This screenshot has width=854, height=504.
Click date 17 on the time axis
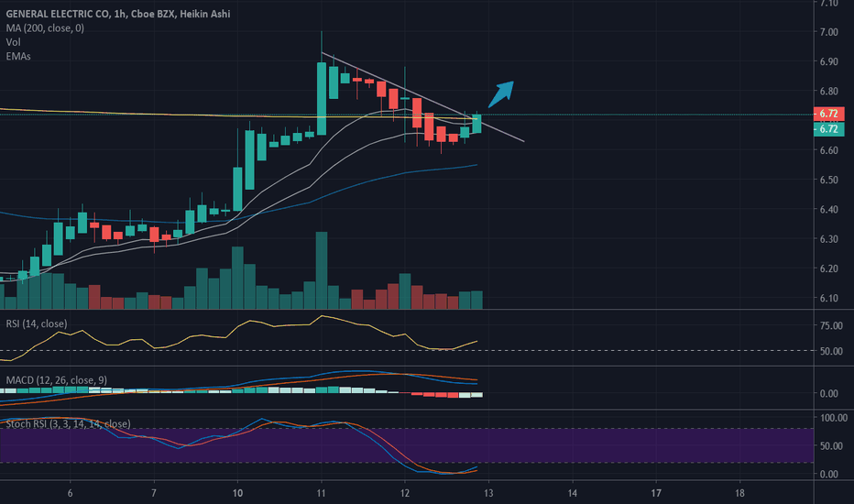[656, 493]
